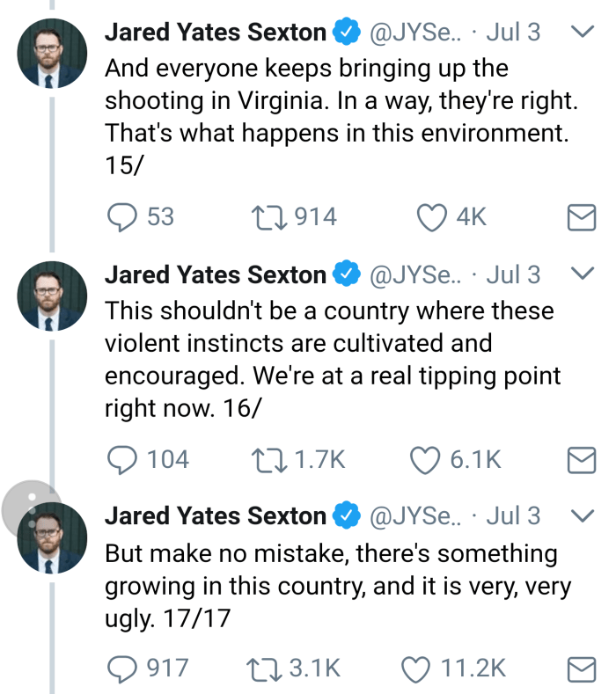Open the Jul 3 timestamp on 17/17 tweet

point(513,516)
